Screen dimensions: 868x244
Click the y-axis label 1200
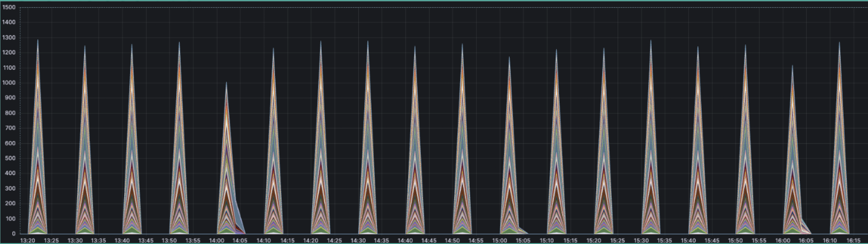tap(9, 53)
